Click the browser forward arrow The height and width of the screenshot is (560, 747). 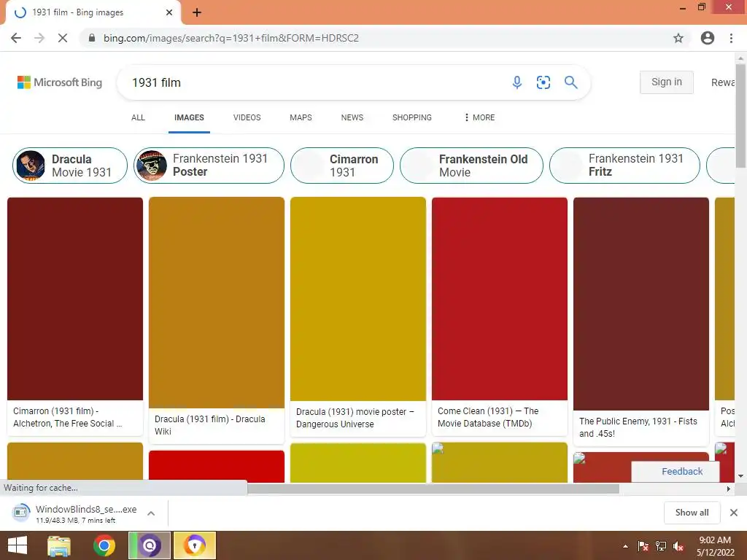click(x=39, y=38)
